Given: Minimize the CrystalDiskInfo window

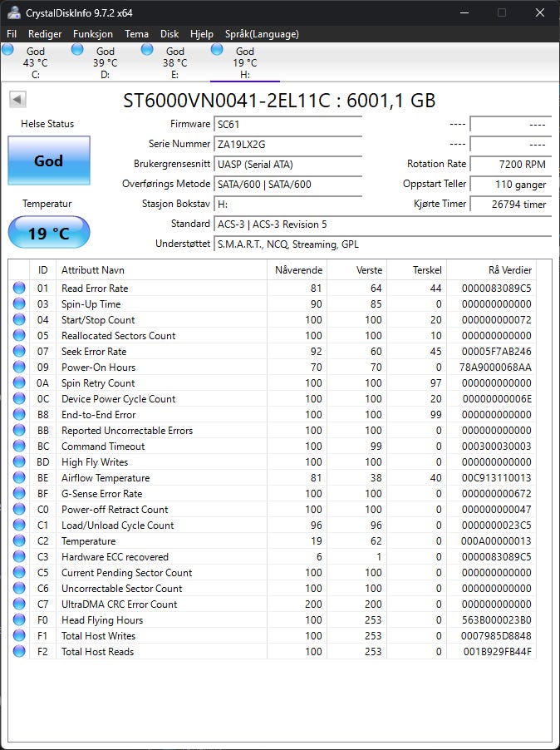Looking at the screenshot, I should tap(463, 12).
